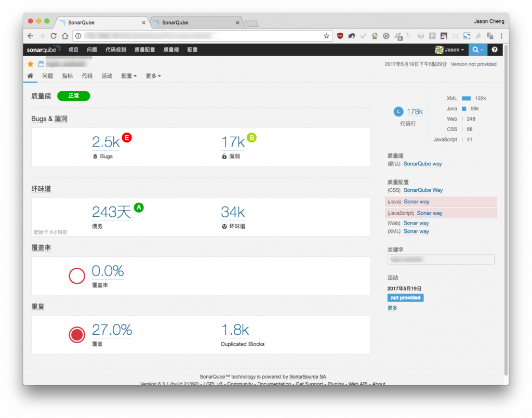Open the JavaScript Sonar way profile
532x418 pixels.
430,213
